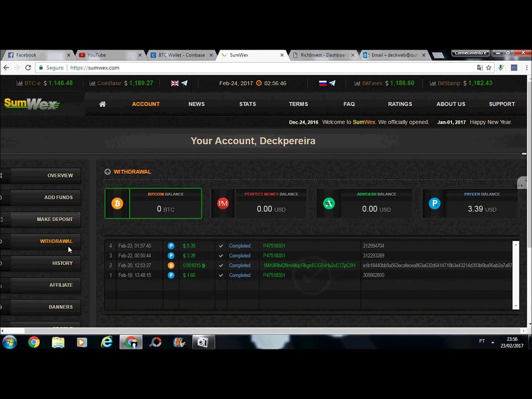
Task: Click the CoinBase price ticker
Action: (121, 83)
